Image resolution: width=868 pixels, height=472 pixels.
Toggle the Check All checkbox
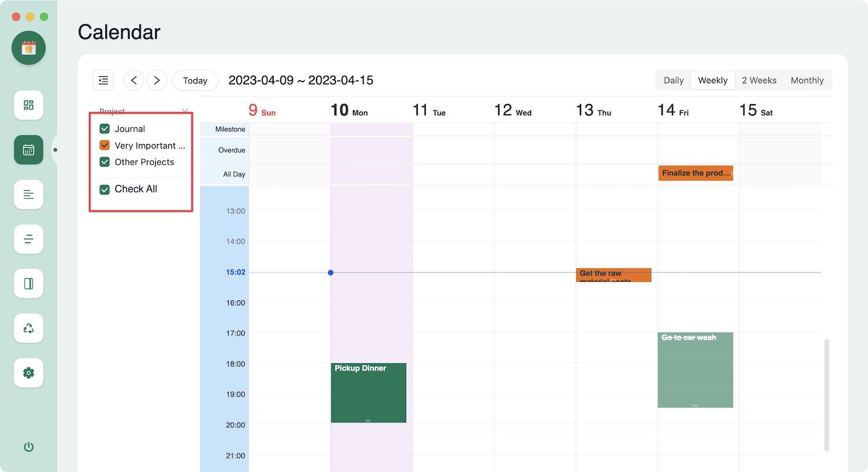[105, 189]
